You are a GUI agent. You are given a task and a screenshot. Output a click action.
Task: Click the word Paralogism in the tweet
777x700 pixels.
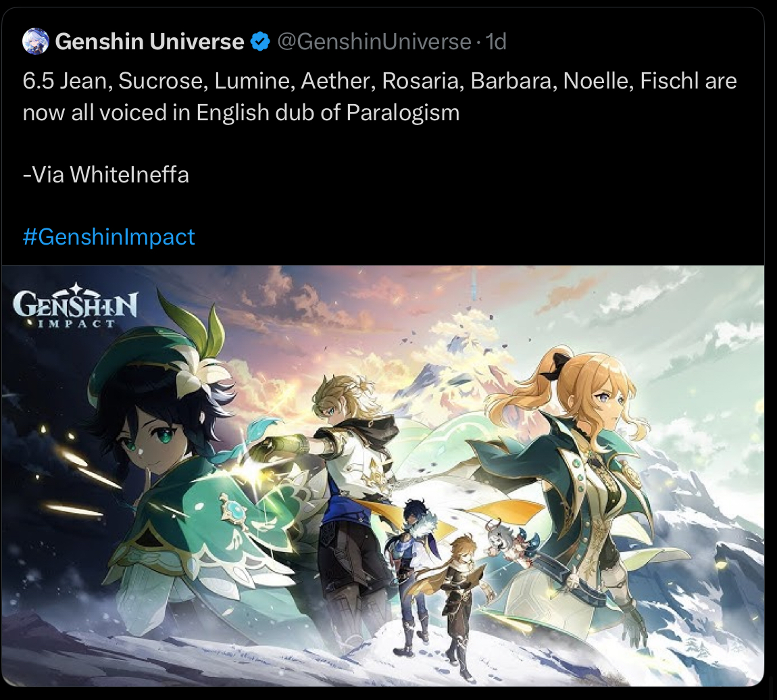(403, 113)
